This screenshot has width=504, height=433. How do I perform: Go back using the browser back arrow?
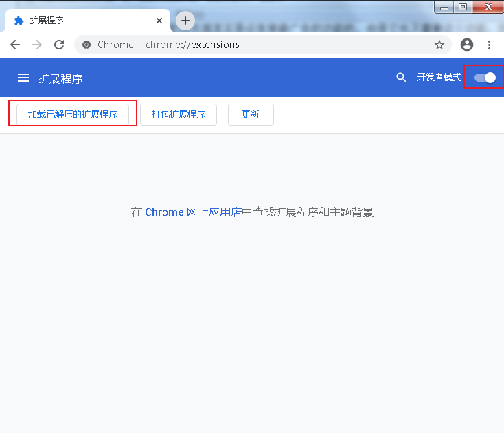(x=15, y=45)
